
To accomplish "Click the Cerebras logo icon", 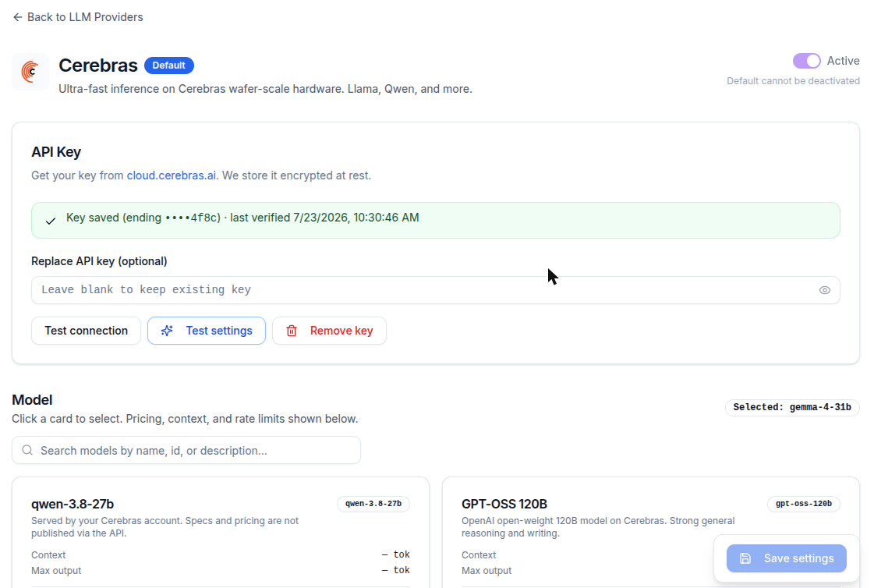I will 30,71.
